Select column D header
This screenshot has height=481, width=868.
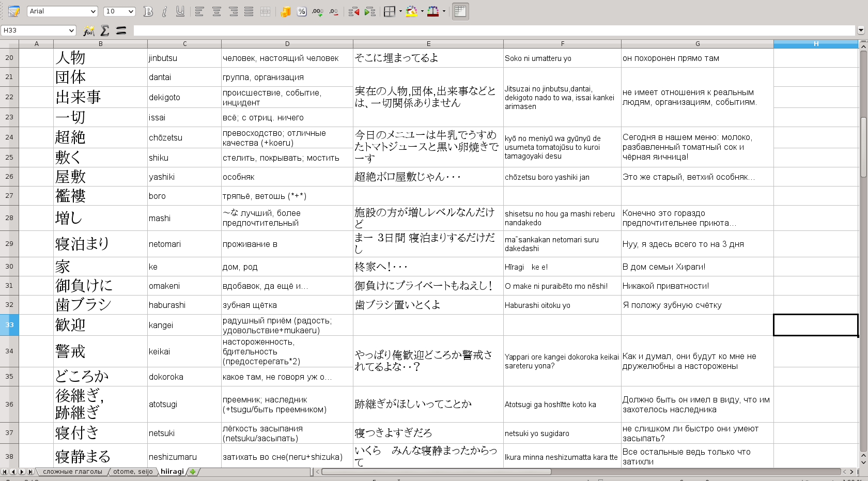pos(287,44)
